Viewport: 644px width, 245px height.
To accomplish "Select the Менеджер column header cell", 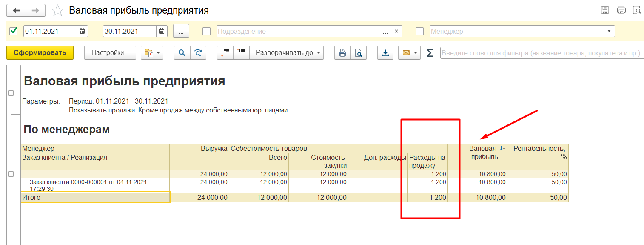I will (x=95, y=148).
